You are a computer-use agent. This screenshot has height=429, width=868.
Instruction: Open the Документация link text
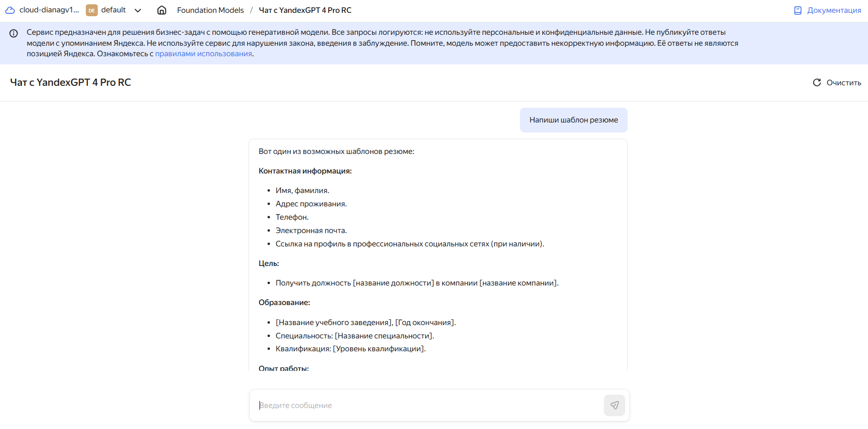pos(834,10)
